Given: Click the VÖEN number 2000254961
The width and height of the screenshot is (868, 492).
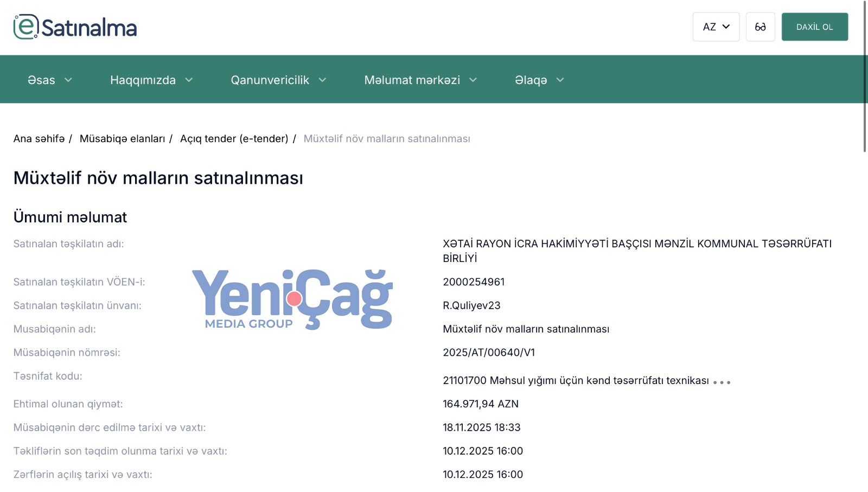Looking at the screenshot, I should click(474, 282).
